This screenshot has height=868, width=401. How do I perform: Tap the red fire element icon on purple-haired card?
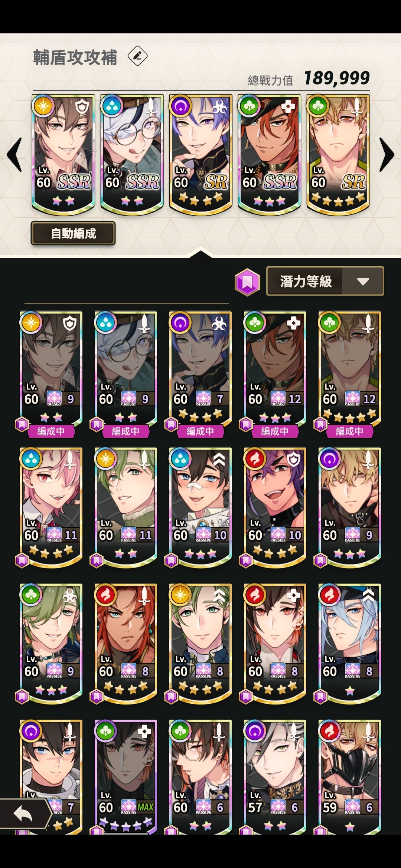pos(254,459)
